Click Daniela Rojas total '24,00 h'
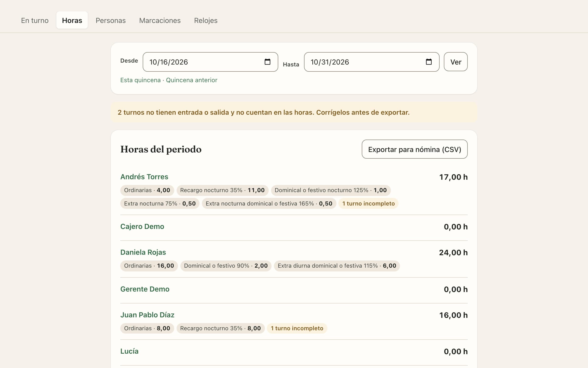Image resolution: width=588 pixels, height=368 pixels. click(453, 252)
